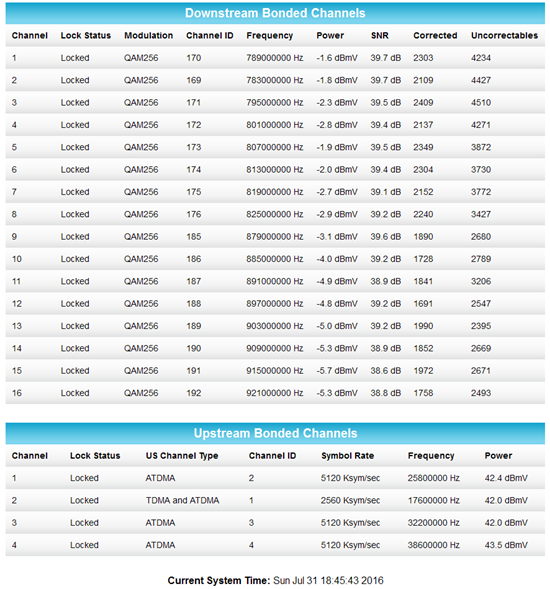Screen dimensions: 550x589
Task: Select SNR value 38.6 dB
Action: click(x=385, y=371)
